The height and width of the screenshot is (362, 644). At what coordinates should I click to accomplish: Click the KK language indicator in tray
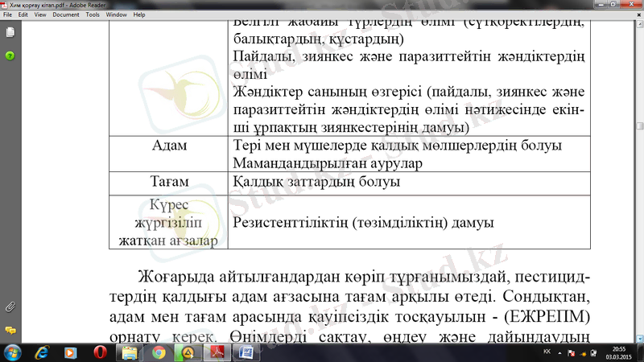click(547, 352)
